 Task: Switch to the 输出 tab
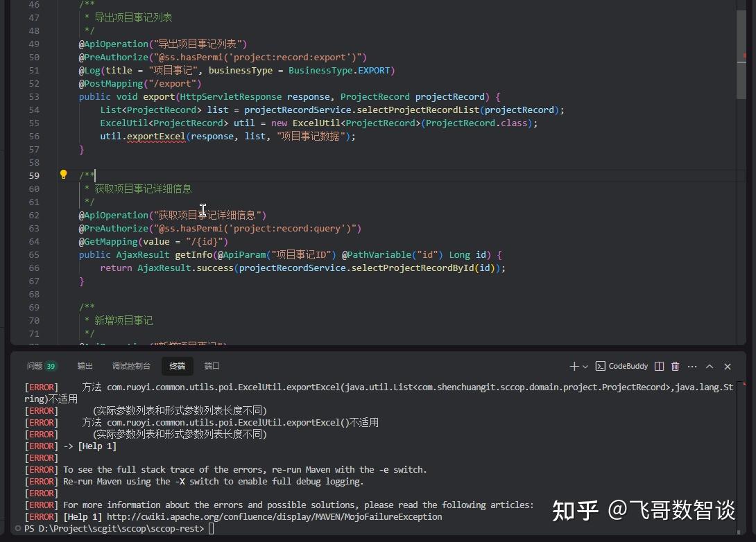click(x=85, y=366)
